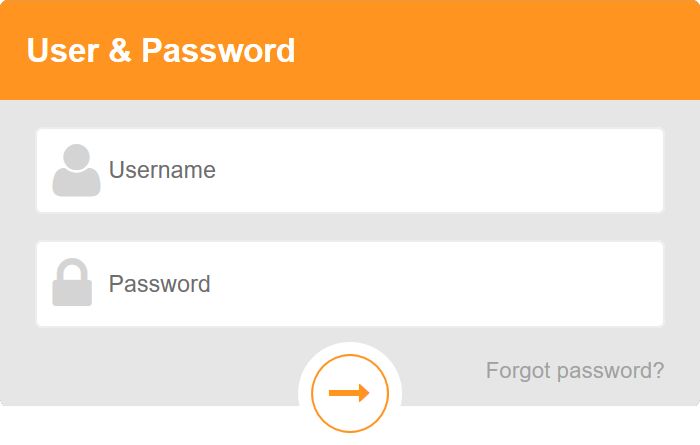Click the padlock icon
Screen dimensions: 700x445
tap(72, 282)
